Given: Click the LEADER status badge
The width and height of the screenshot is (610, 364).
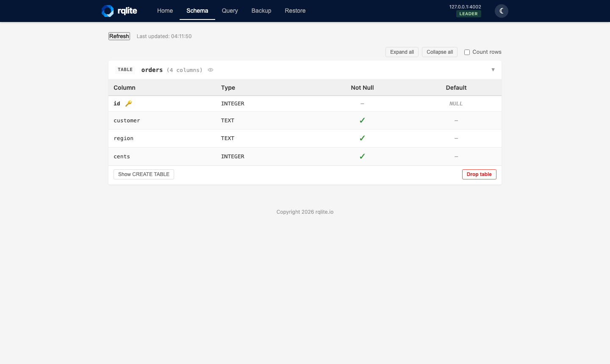Looking at the screenshot, I should pyautogui.click(x=469, y=14).
